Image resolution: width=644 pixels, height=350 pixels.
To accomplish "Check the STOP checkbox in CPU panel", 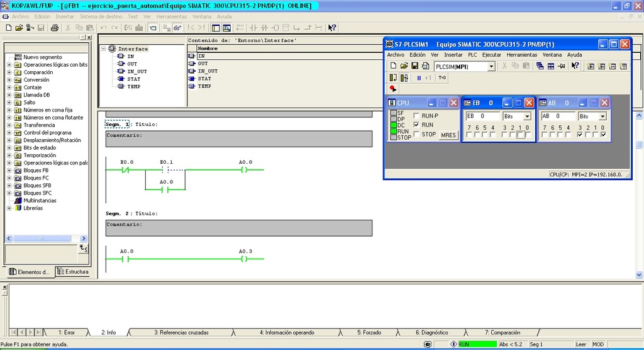I will coord(416,134).
